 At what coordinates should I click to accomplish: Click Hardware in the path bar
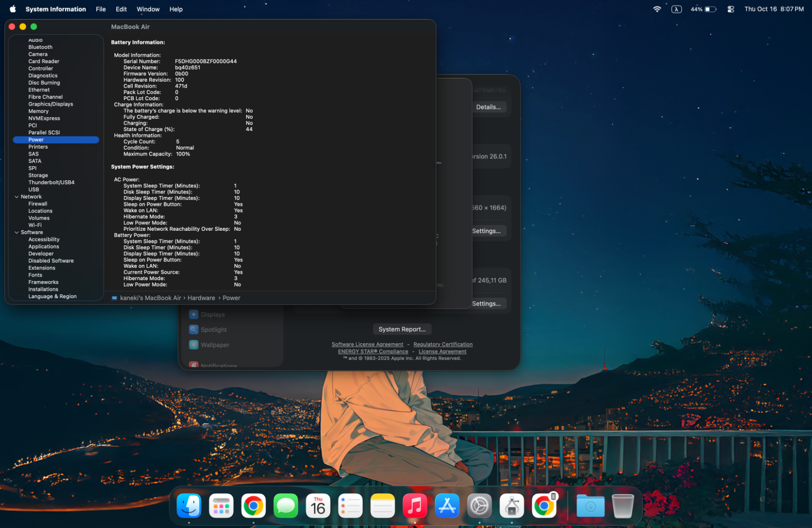(201, 298)
